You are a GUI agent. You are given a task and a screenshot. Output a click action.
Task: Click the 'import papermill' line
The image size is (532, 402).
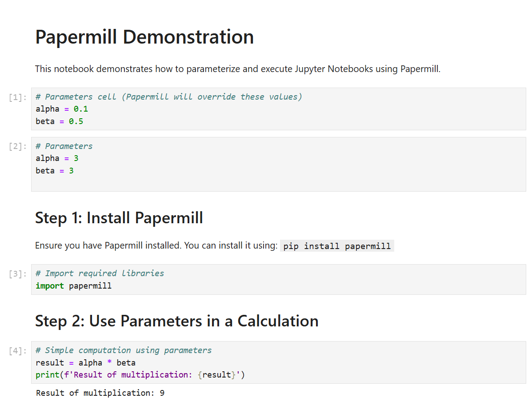pos(74,286)
